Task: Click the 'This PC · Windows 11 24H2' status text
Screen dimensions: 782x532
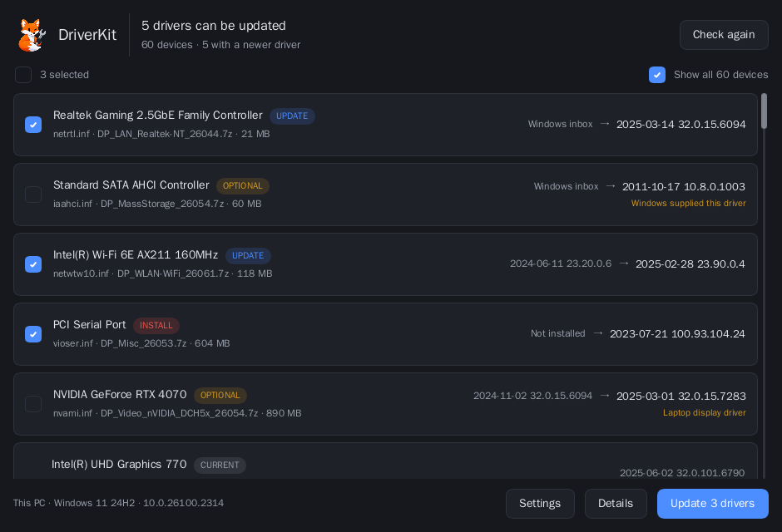Action: coord(118,503)
